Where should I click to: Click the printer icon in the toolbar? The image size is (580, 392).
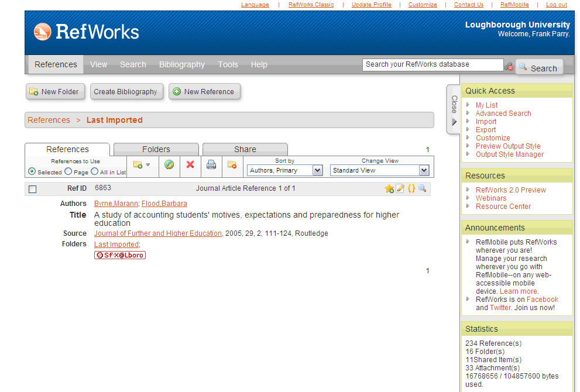pyautogui.click(x=211, y=165)
